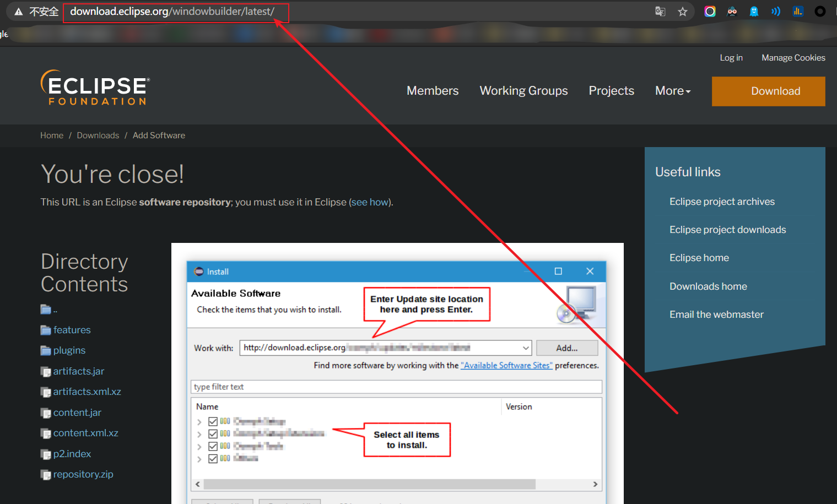Select the Projects menu item
The image size is (837, 504).
pyautogui.click(x=611, y=90)
